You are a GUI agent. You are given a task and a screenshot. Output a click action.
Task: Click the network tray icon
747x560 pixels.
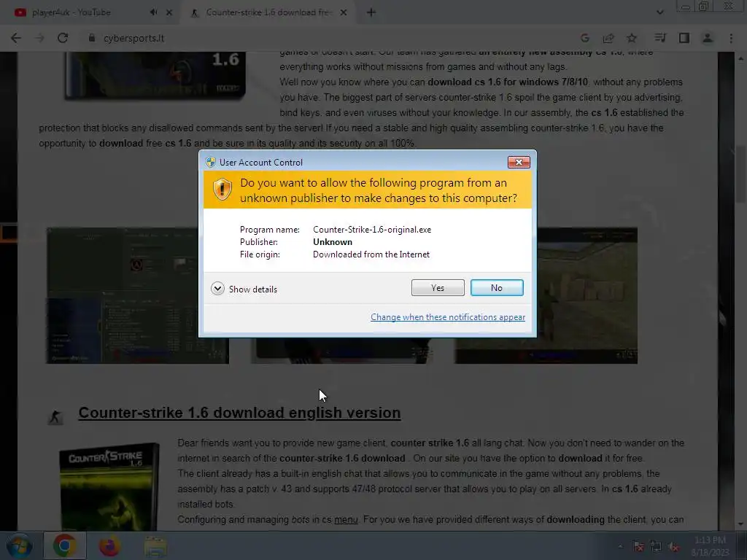coord(656,546)
